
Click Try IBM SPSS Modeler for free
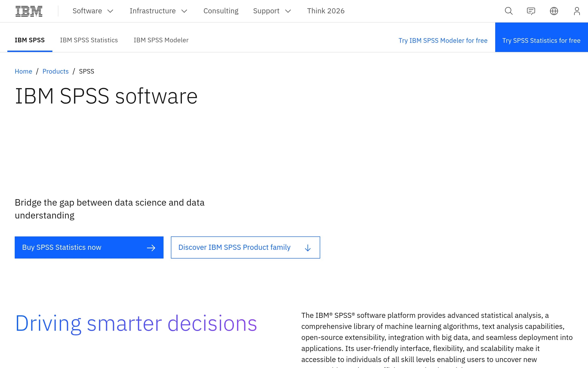(443, 40)
